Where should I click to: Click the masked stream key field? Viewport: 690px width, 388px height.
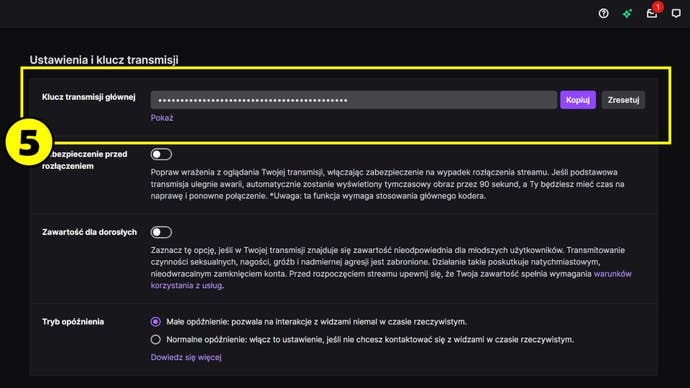pos(353,100)
